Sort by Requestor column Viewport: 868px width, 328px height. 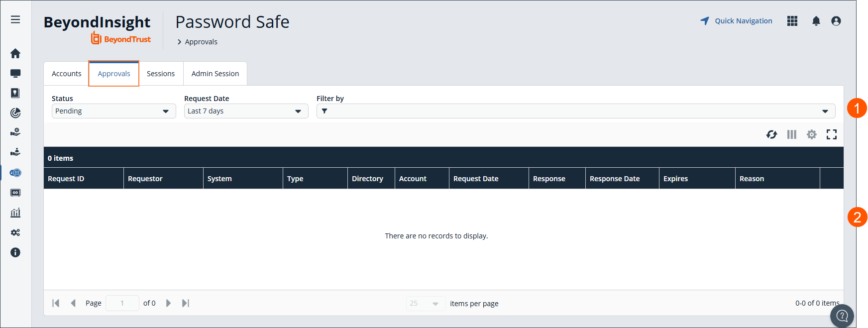pos(163,179)
